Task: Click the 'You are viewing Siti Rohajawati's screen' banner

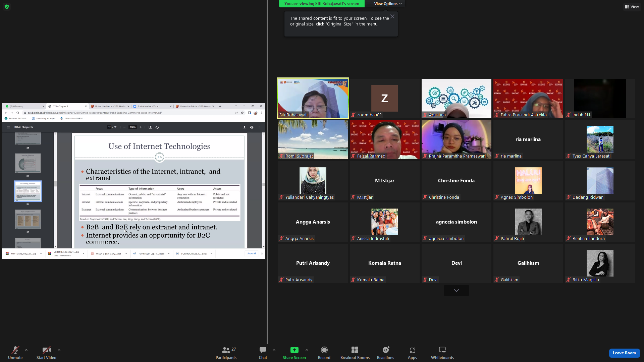Action: [322, 4]
